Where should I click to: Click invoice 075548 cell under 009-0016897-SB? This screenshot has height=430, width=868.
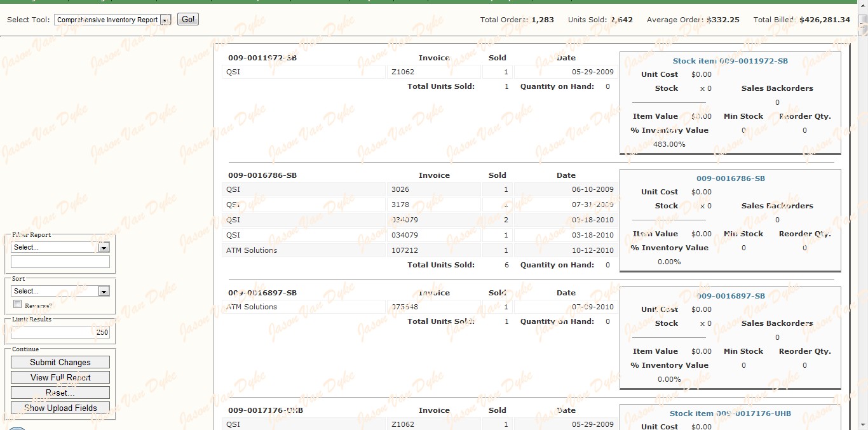click(x=433, y=307)
